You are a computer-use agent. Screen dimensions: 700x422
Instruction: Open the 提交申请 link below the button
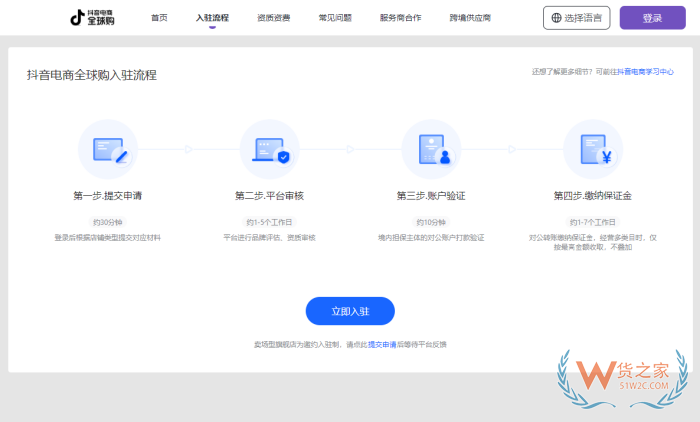[x=382, y=344]
